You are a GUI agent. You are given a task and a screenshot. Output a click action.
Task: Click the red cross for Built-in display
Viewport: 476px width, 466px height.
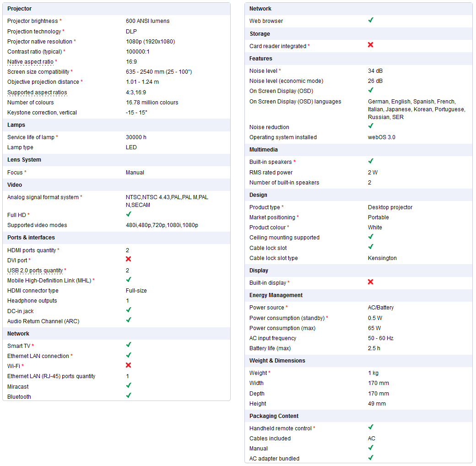click(371, 282)
